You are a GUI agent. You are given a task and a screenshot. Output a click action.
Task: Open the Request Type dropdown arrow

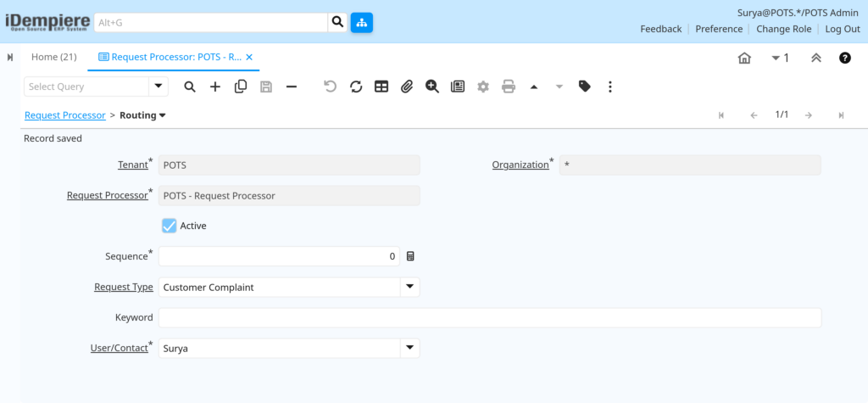click(x=409, y=287)
